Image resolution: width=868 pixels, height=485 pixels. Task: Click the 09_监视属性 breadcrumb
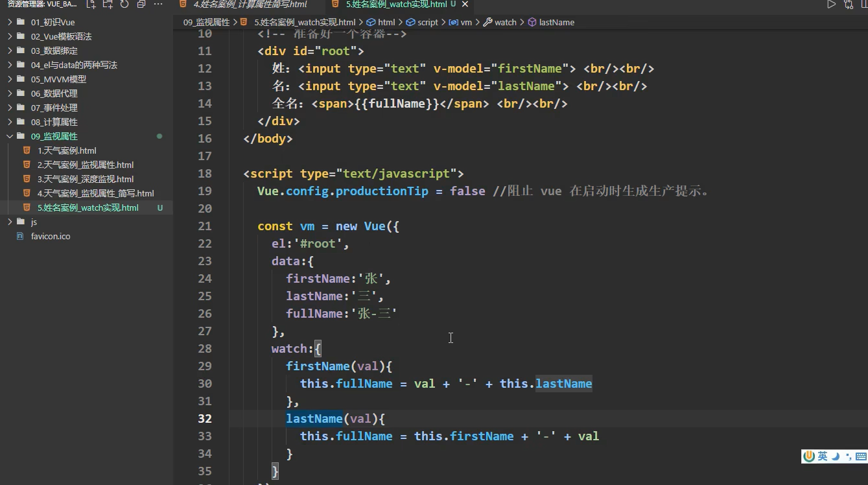(x=206, y=22)
